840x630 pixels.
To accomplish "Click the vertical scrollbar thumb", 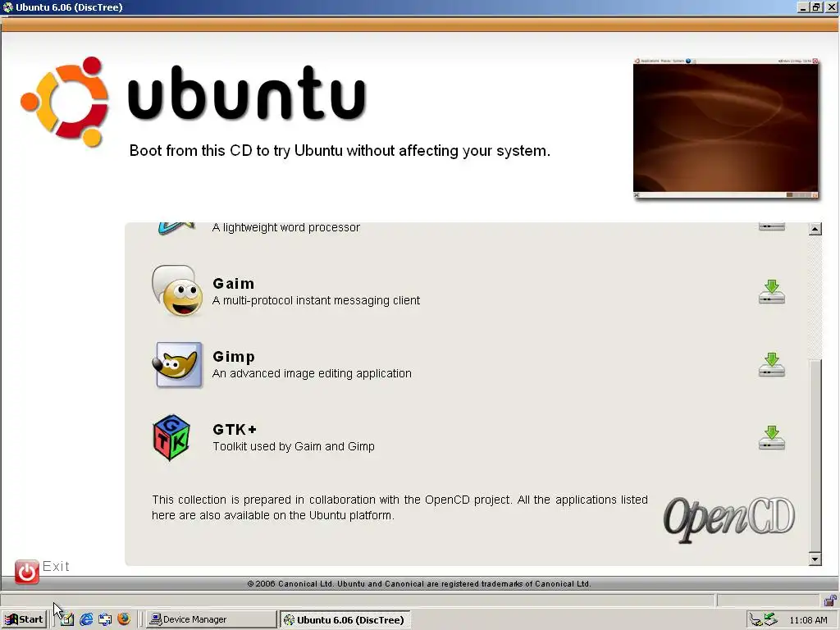I will point(815,455).
